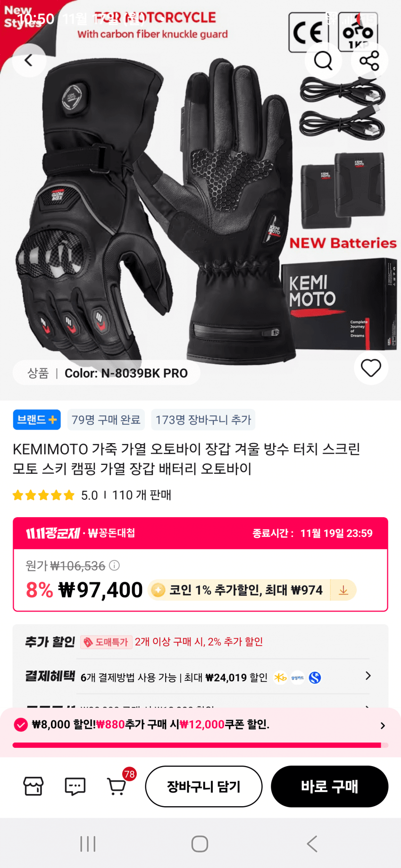
Task: Open product search magnifier icon
Action: (x=323, y=60)
